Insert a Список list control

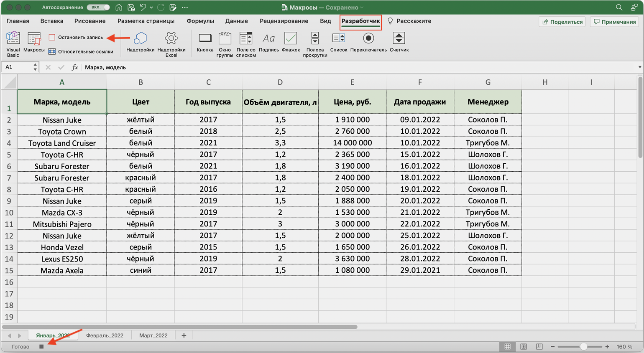coord(338,42)
